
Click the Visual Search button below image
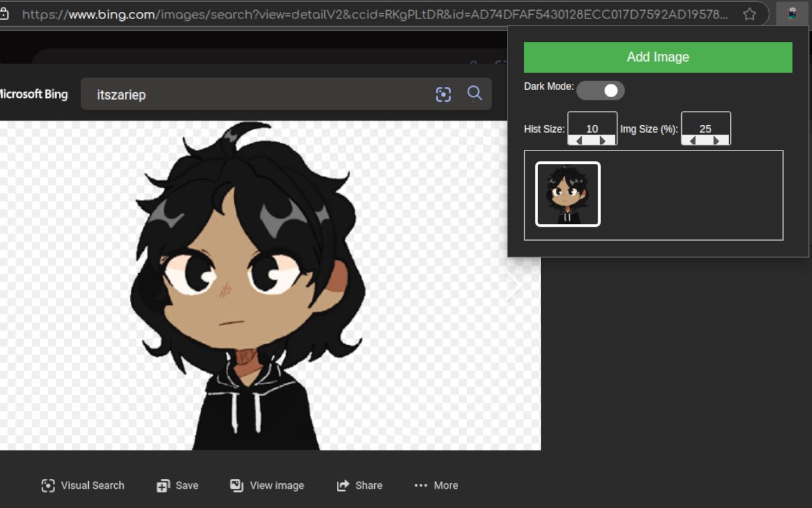(82, 486)
